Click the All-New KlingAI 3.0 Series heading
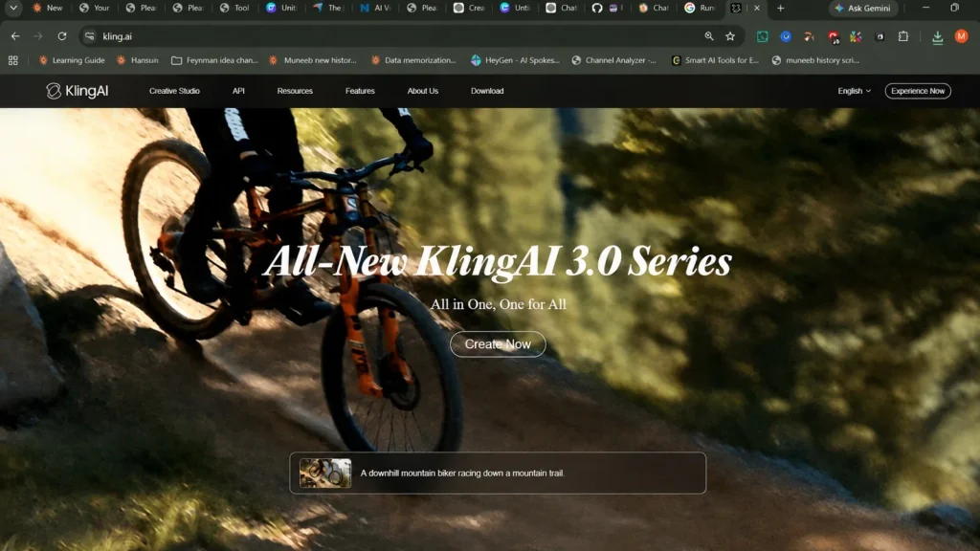 tap(498, 260)
